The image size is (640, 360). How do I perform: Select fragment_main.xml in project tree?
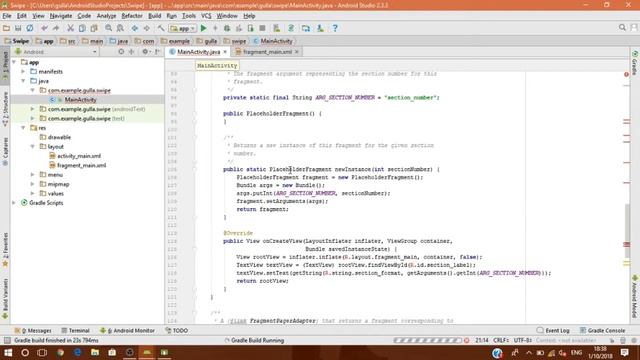click(x=82, y=165)
